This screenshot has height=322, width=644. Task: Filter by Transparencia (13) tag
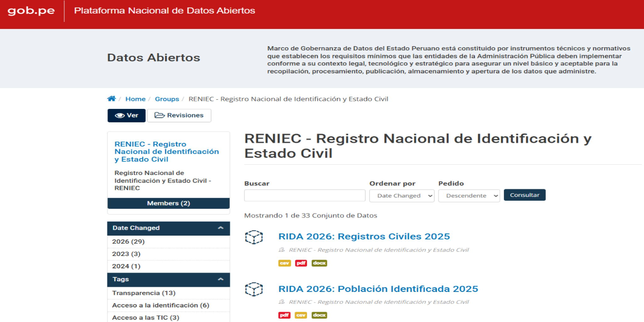pos(144,293)
